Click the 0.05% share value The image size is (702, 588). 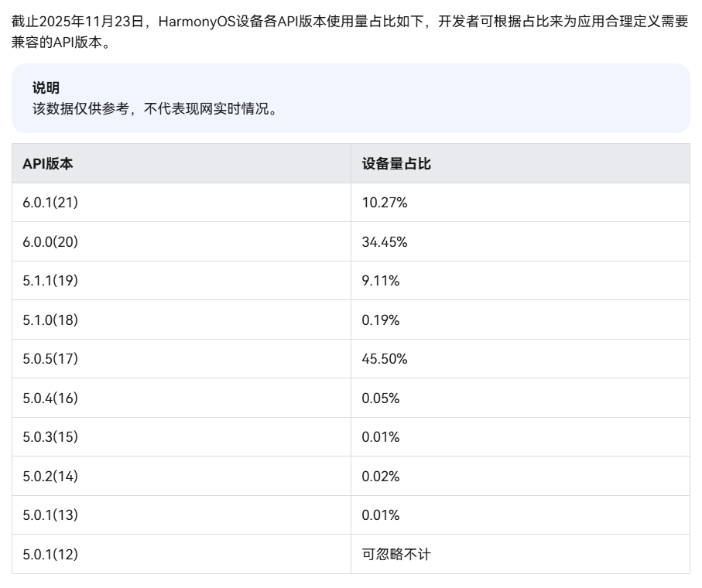[381, 398]
